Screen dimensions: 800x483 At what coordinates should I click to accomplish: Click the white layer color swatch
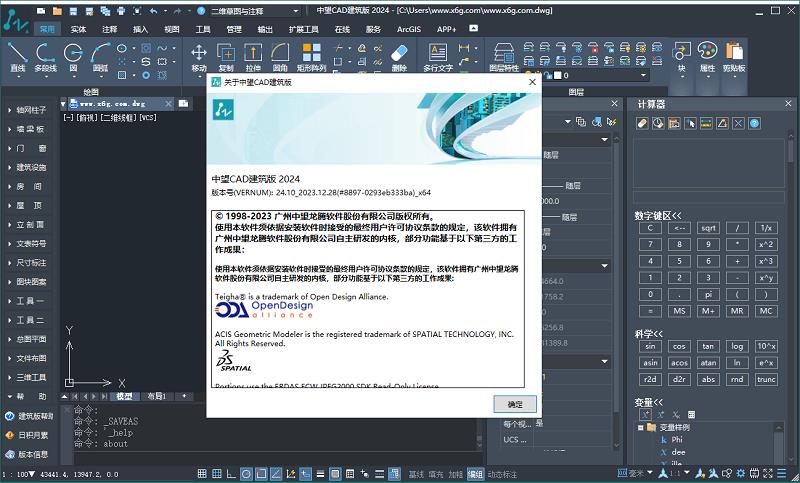click(558, 75)
